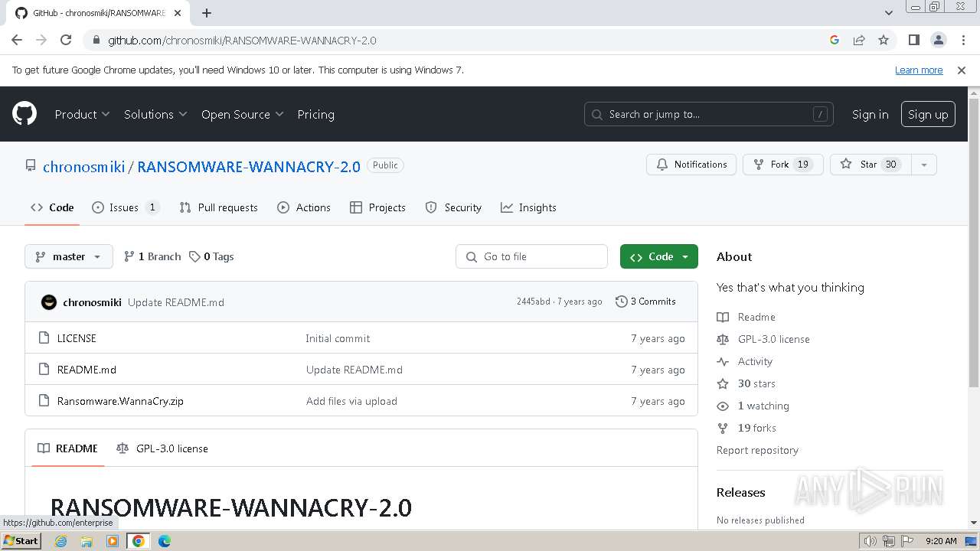980x551 pixels.
Task: Open a new browser tab
Action: [x=207, y=13]
